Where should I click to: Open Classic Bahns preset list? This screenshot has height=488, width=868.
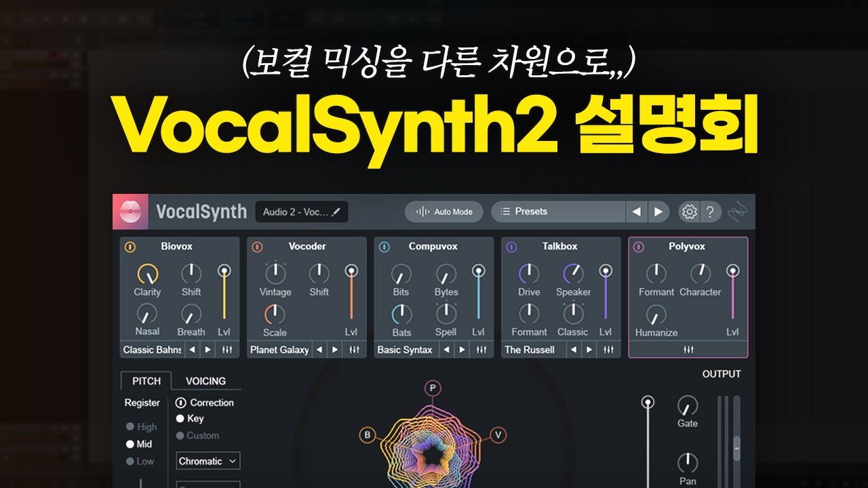point(152,350)
